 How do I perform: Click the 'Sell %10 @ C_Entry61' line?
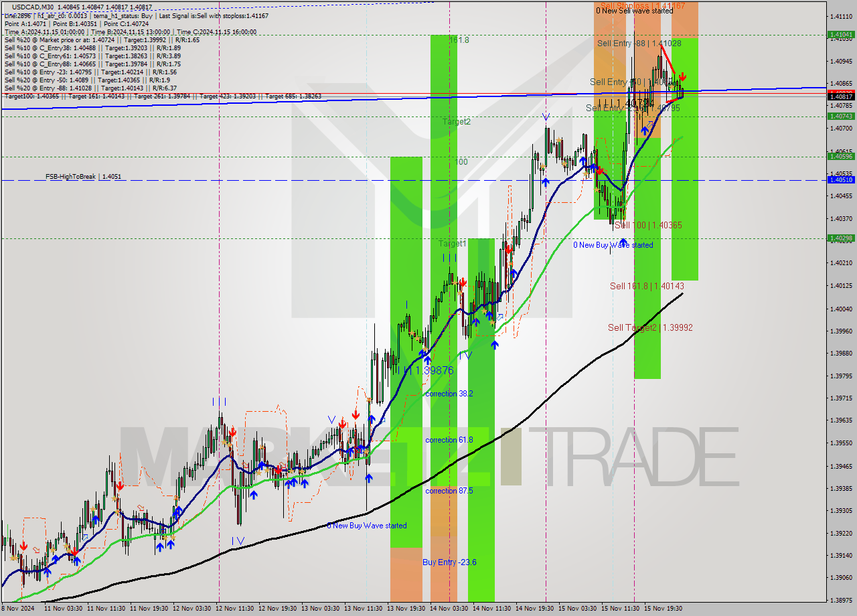(92, 56)
